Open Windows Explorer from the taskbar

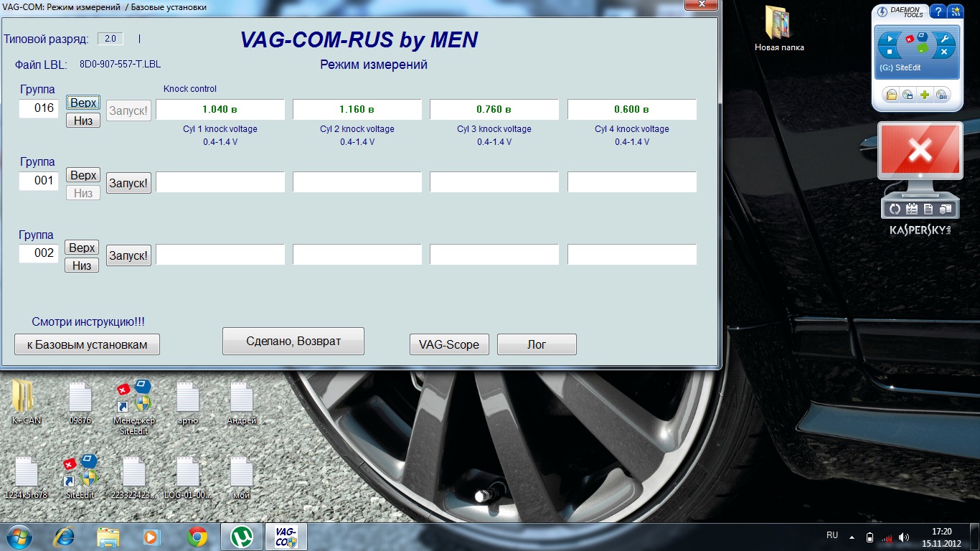click(x=108, y=536)
